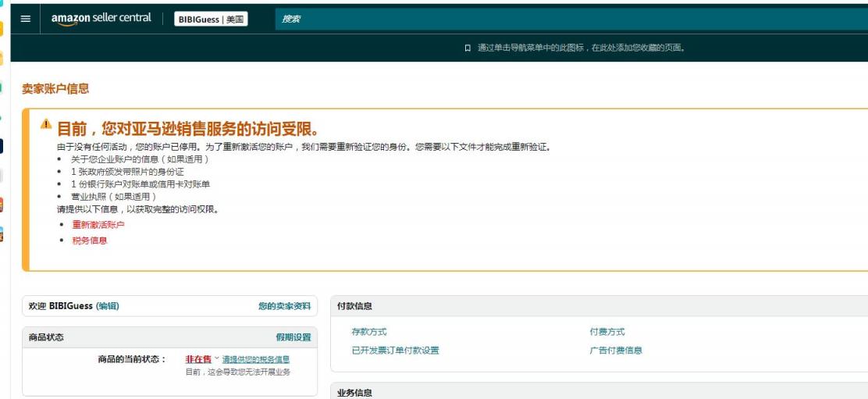Click the 付款信息 section header
The image size is (868, 399).
click(354, 306)
